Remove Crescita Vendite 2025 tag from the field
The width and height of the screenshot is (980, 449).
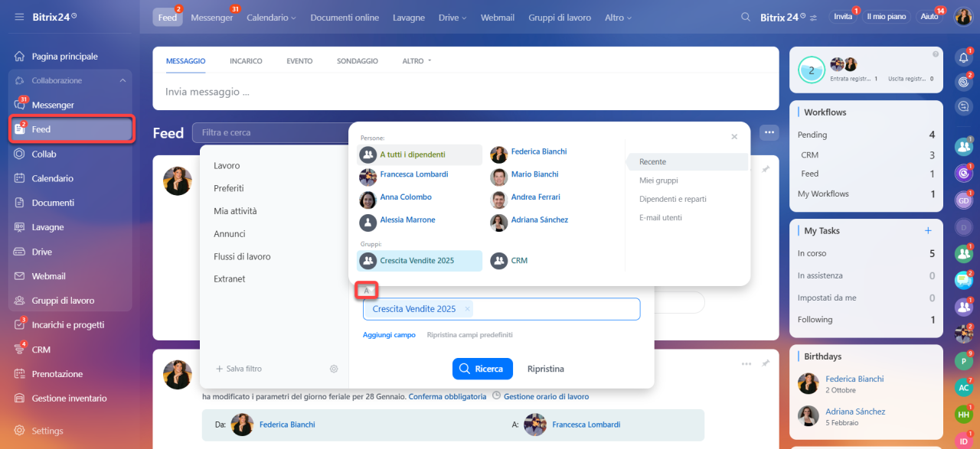pos(468,309)
